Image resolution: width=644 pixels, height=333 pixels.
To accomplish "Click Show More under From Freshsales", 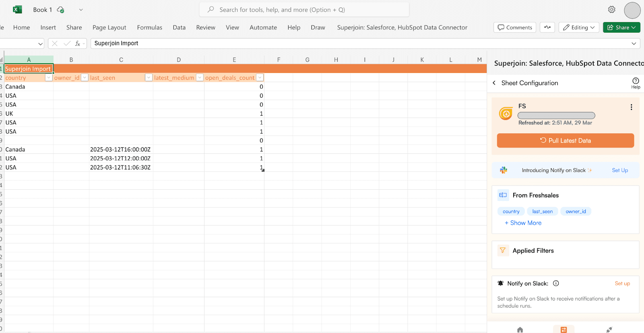I will click(523, 223).
